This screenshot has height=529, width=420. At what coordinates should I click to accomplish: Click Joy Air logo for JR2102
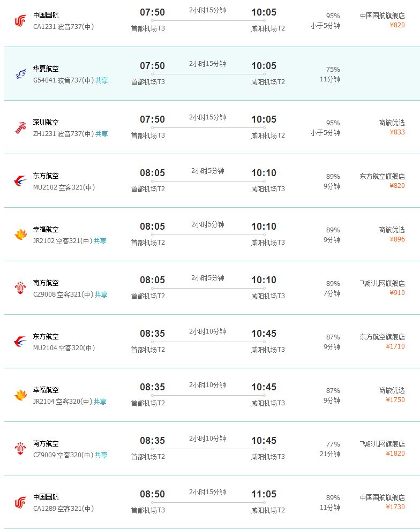tap(20, 235)
